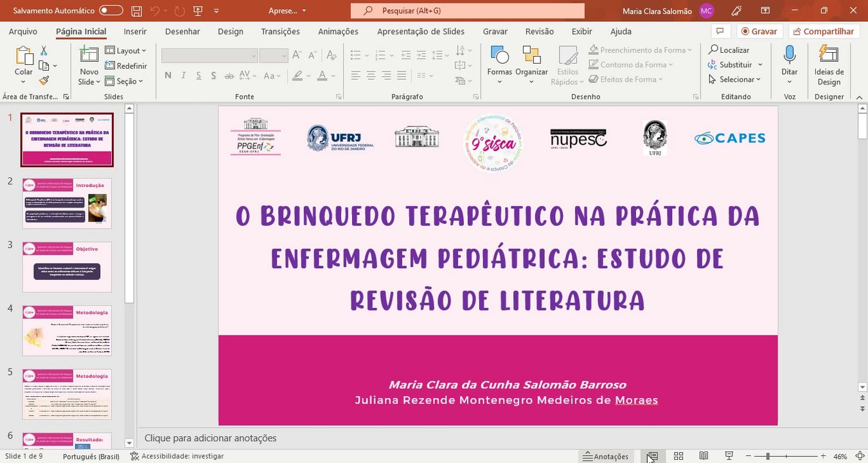Click Fit slide to window icon
Screen dimensions: 868x463
(860, 456)
